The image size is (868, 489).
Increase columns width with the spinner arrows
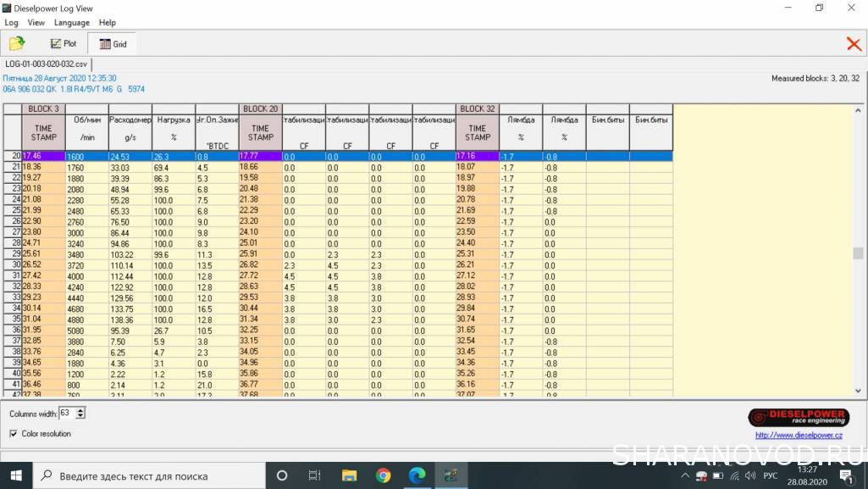click(x=80, y=410)
